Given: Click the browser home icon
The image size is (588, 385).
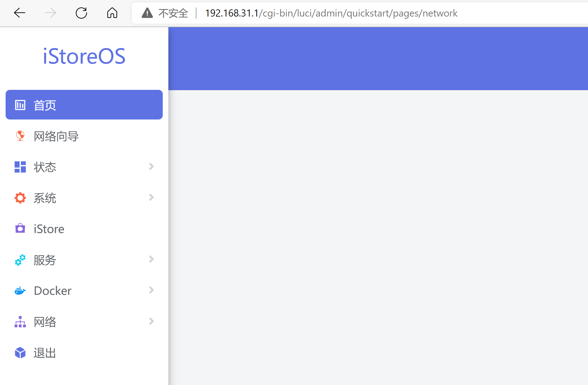Looking at the screenshot, I should (112, 13).
